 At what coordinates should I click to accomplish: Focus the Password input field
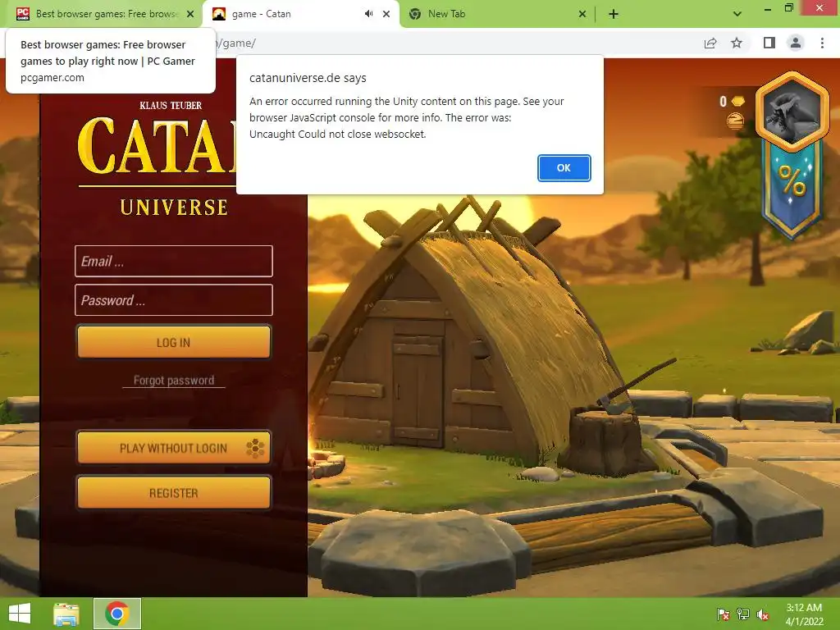pos(174,300)
